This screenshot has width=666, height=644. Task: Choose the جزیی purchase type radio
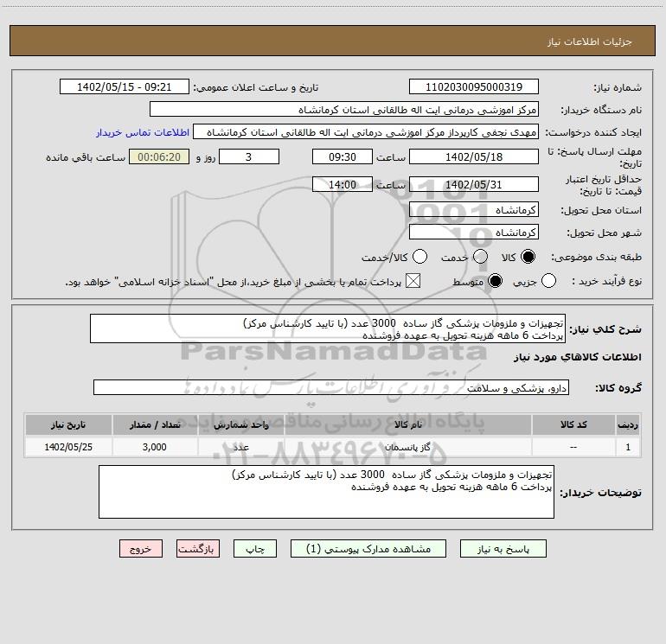[x=548, y=281]
